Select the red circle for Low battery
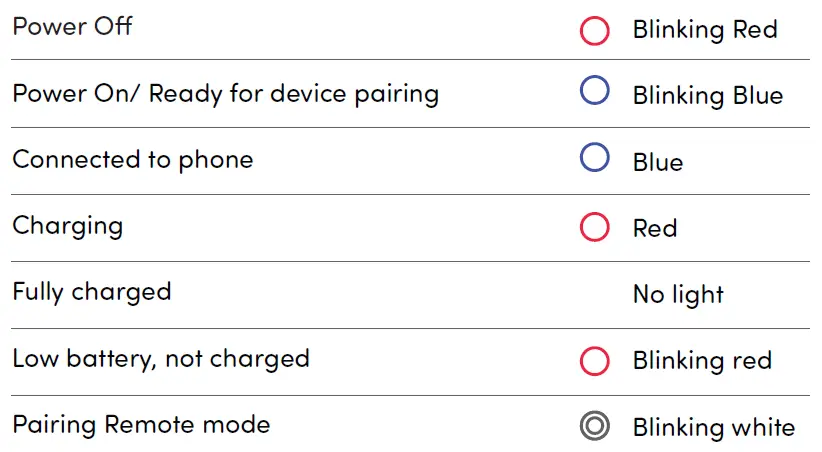This screenshot has width=822, height=452. tap(594, 361)
